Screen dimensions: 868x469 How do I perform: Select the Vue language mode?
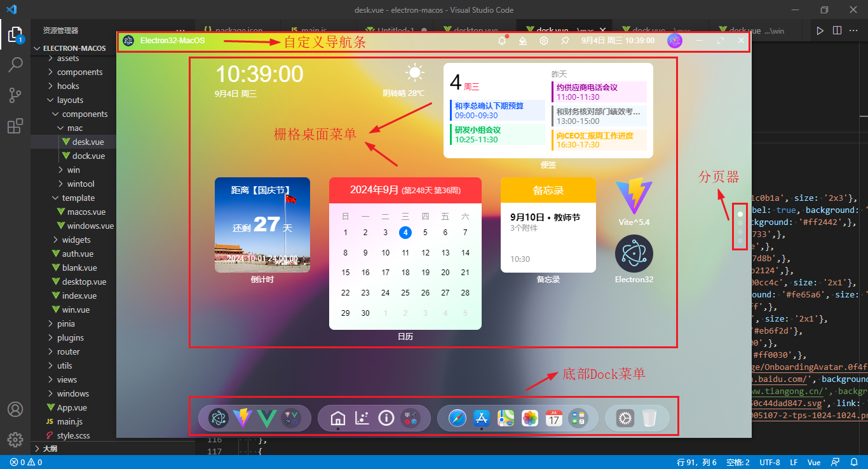[x=814, y=462]
